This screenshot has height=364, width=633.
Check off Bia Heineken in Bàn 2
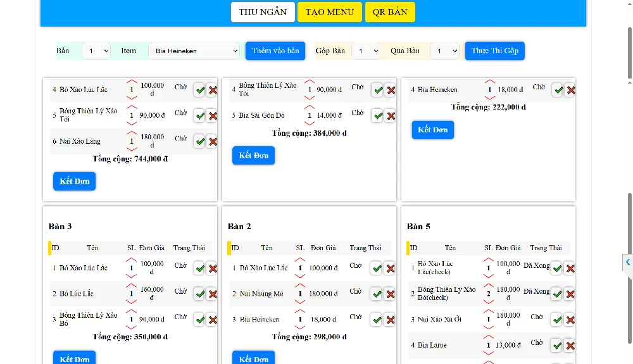(377, 320)
